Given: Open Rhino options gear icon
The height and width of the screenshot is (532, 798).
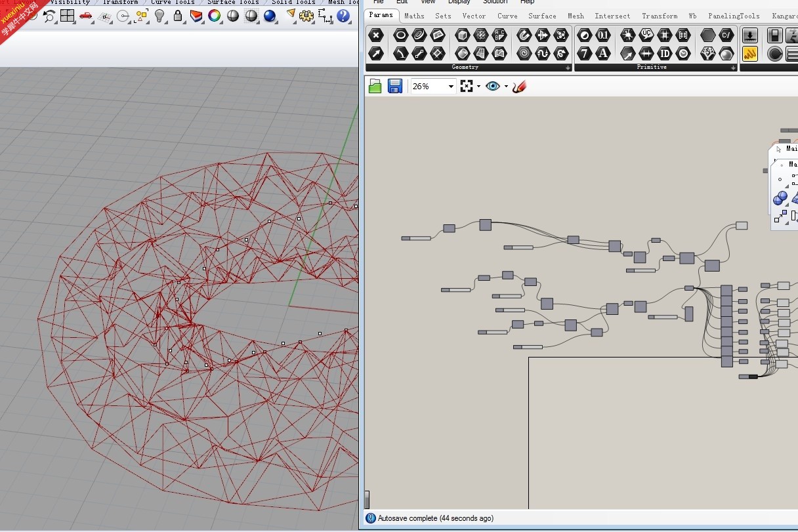Looking at the screenshot, I should click(306, 16).
